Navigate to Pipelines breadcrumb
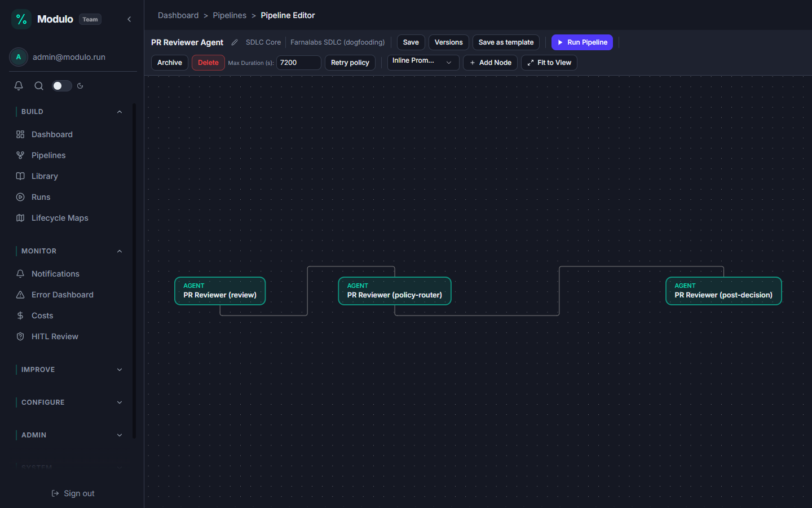This screenshot has height=508, width=812. 230,15
